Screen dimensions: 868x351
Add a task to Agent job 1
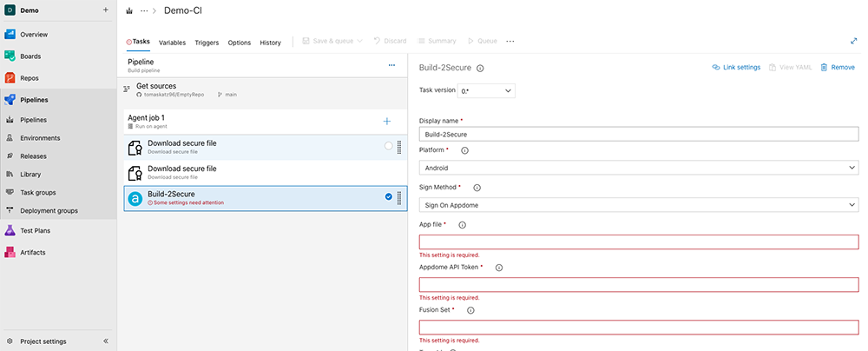coord(387,121)
